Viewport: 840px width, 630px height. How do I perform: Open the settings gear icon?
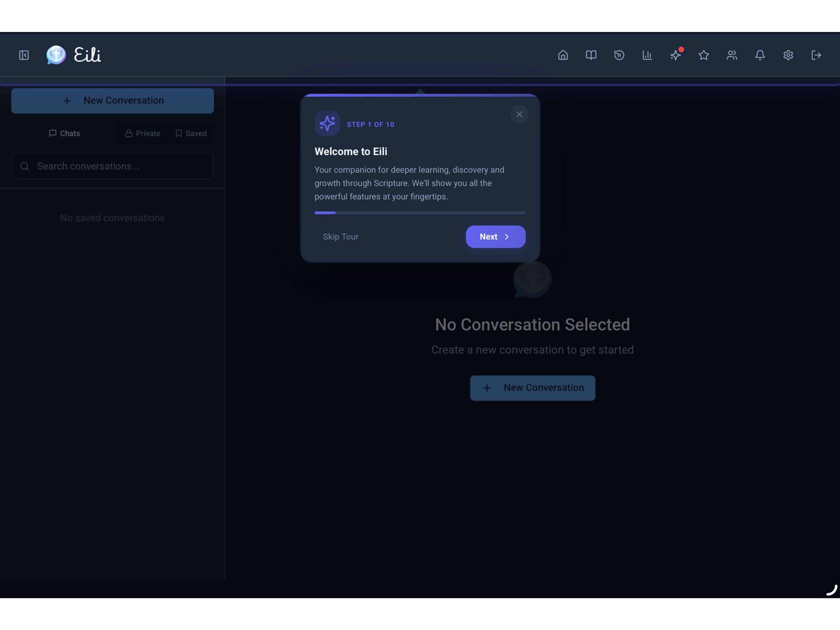pos(788,55)
